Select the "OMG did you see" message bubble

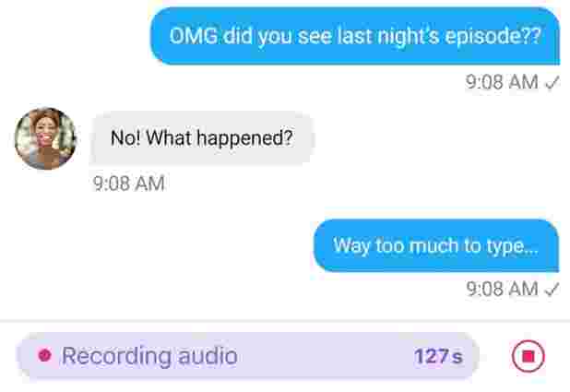pos(355,36)
